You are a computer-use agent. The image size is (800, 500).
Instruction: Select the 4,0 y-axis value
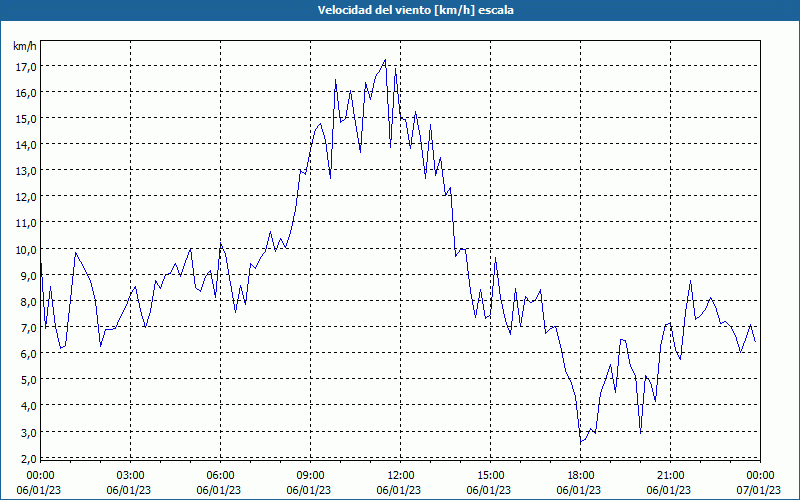(x=27, y=406)
